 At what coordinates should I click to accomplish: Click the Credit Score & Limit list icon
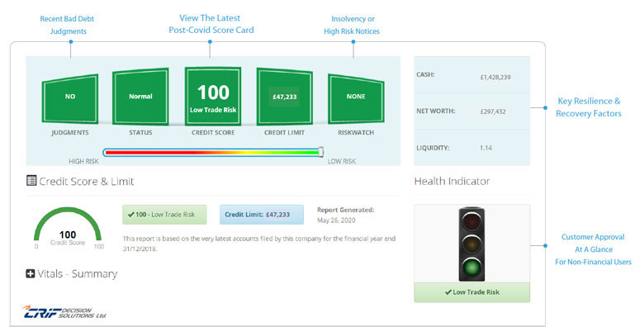(31, 180)
